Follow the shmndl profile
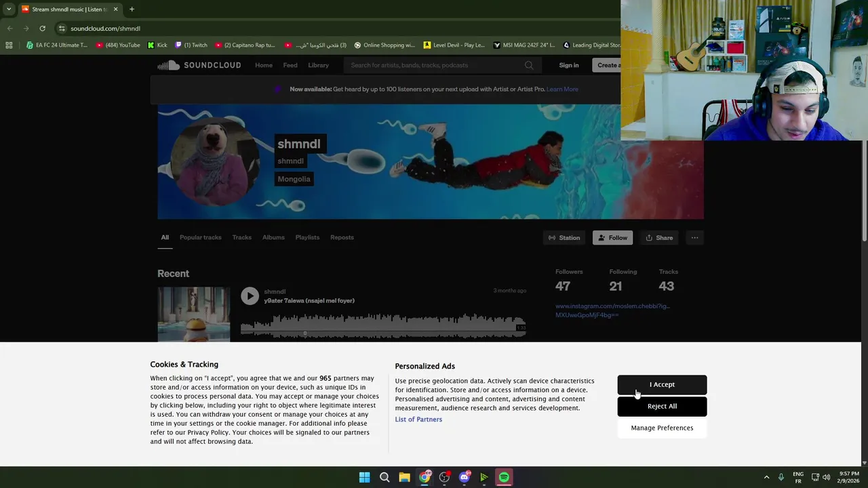Image resolution: width=868 pixels, height=488 pixels. pos(612,238)
